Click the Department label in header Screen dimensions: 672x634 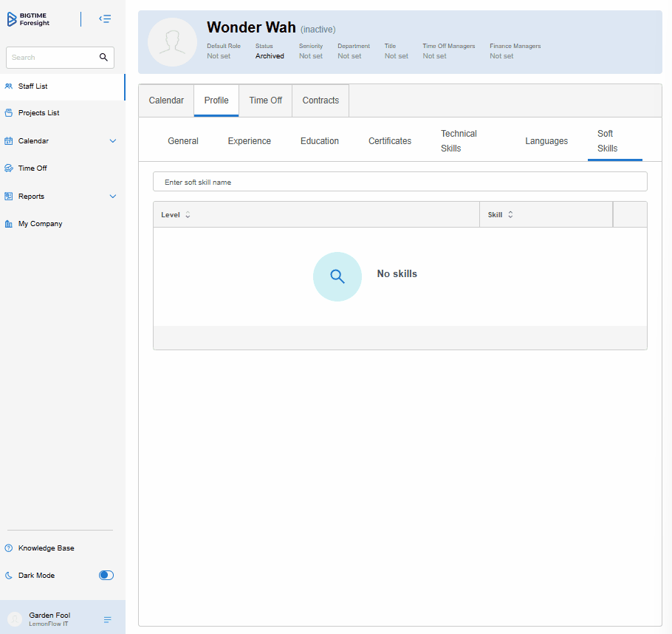354,46
